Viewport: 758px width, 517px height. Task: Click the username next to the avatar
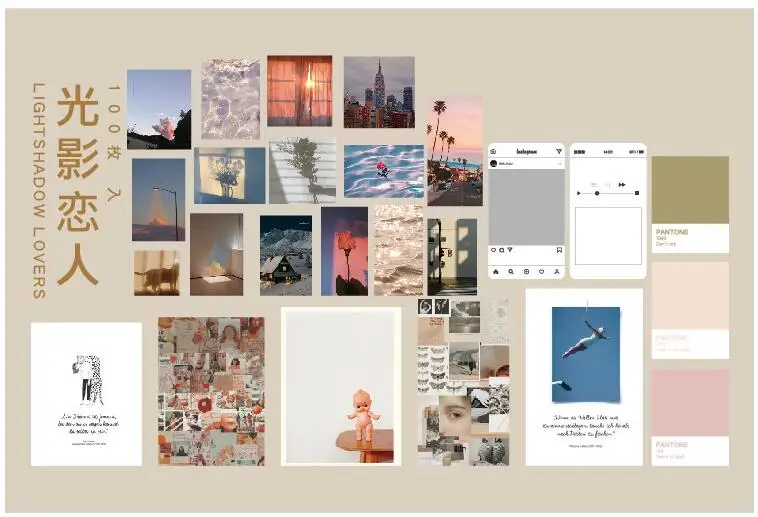coord(506,163)
